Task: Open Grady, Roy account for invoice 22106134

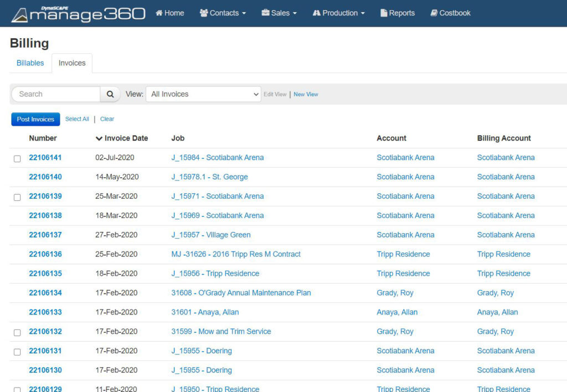Action: tap(395, 293)
